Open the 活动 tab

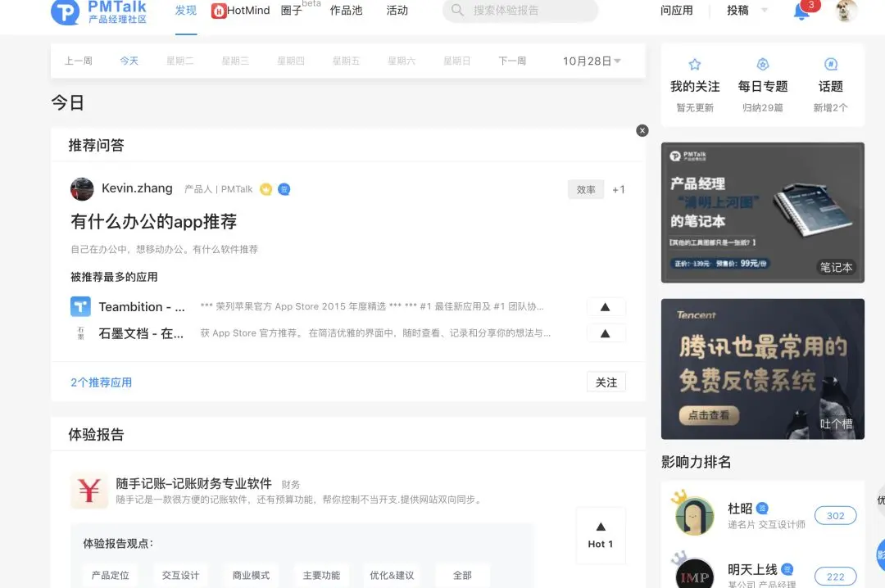[x=397, y=11]
